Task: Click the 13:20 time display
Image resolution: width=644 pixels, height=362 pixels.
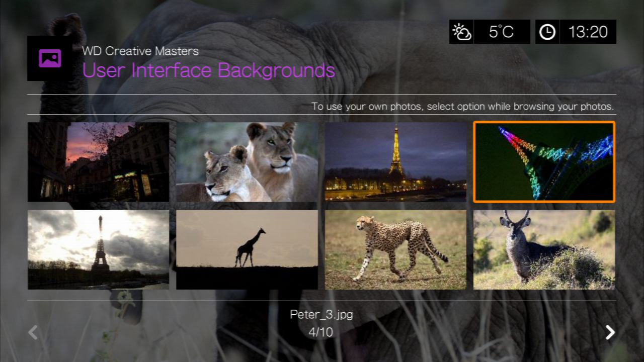Action: [588, 32]
